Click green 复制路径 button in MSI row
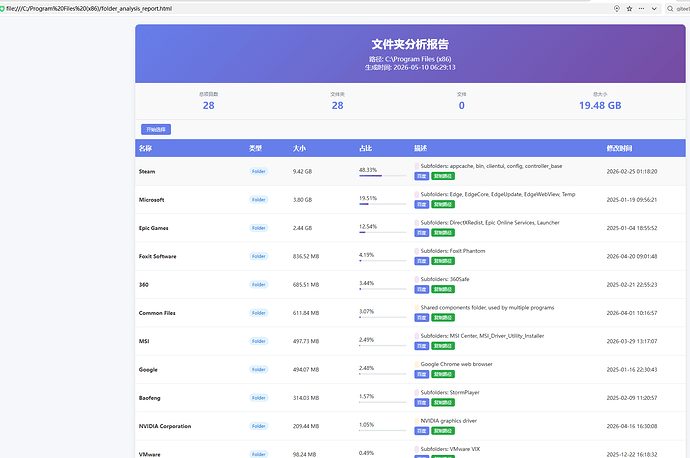 (443, 346)
